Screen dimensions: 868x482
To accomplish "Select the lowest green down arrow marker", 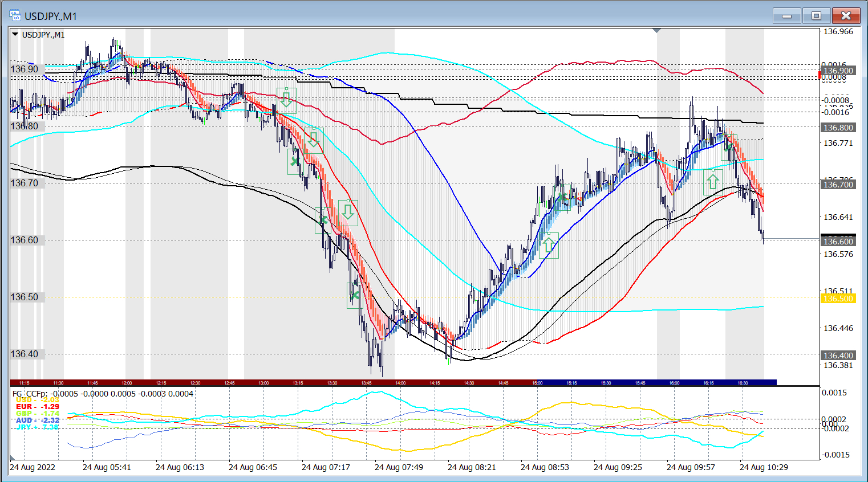I will (x=348, y=213).
